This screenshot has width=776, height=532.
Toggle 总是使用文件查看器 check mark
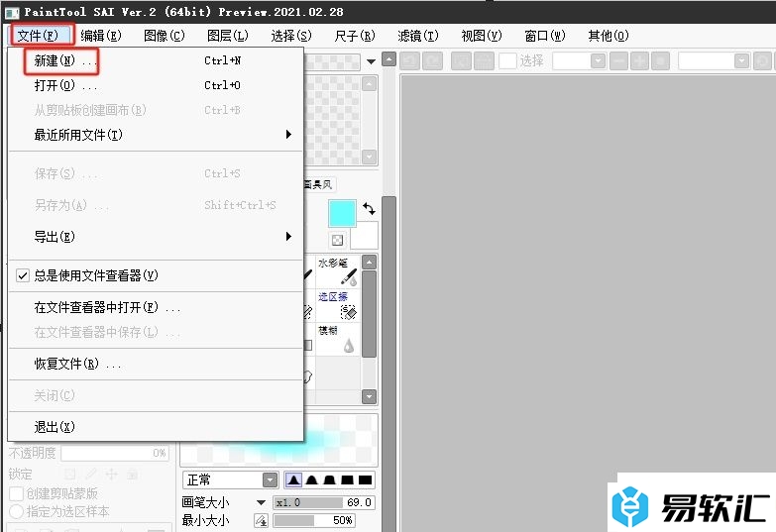pyautogui.click(x=23, y=275)
